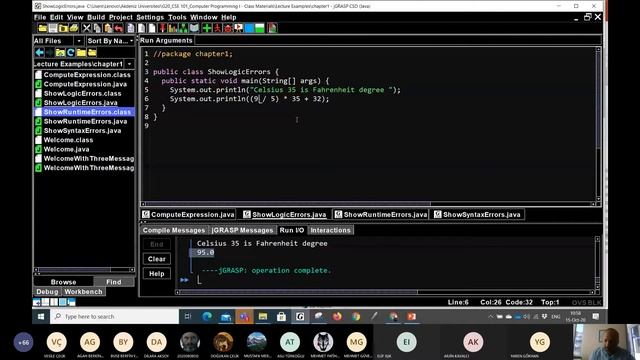Open Microsoft Edge from the taskbar
Screen dimensions: 640x360
(207, 316)
